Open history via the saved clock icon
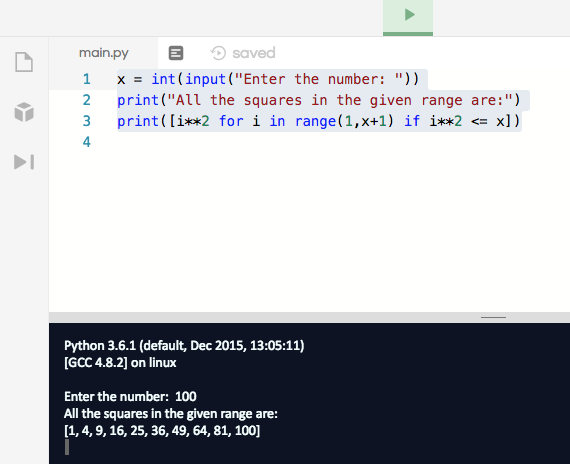The height and width of the screenshot is (464, 570). pyautogui.click(x=218, y=53)
